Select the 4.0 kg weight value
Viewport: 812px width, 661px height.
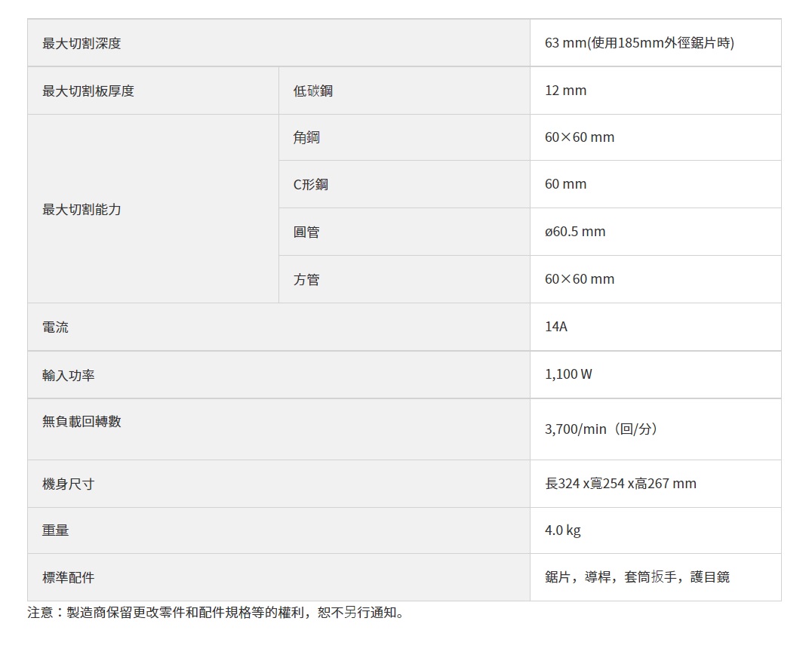coord(562,530)
